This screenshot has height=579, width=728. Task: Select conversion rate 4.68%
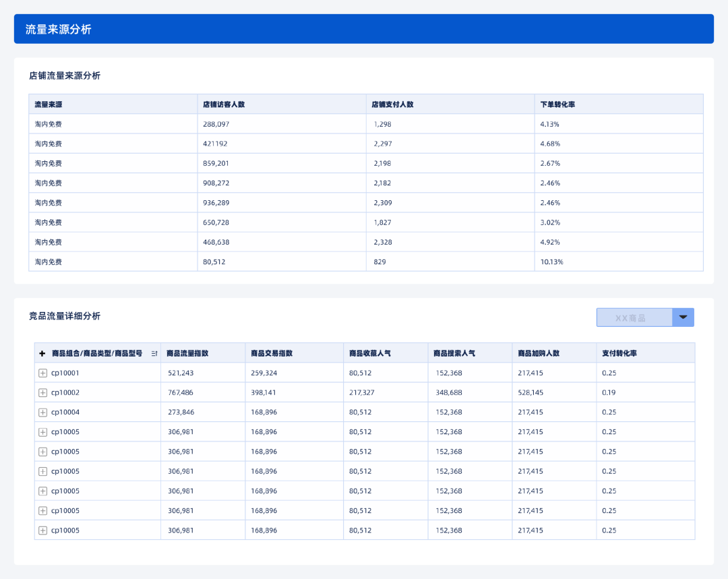click(x=550, y=144)
